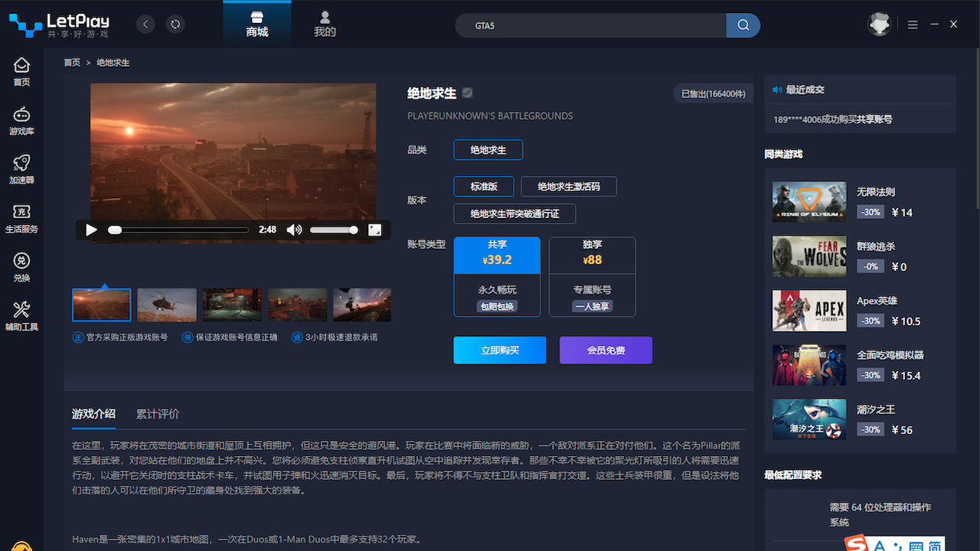Open the user avatar menu
Viewport: 980px width, 551px height.
pyautogui.click(x=879, y=24)
